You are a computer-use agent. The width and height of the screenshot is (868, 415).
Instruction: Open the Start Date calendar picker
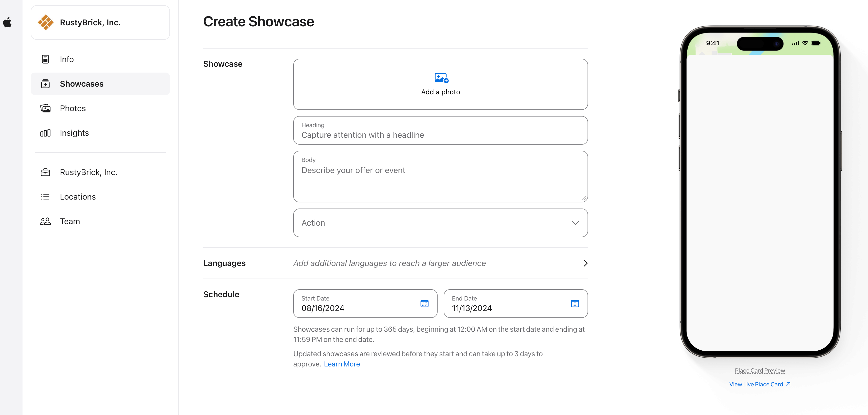pyautogui.click(x=424, y=304)
